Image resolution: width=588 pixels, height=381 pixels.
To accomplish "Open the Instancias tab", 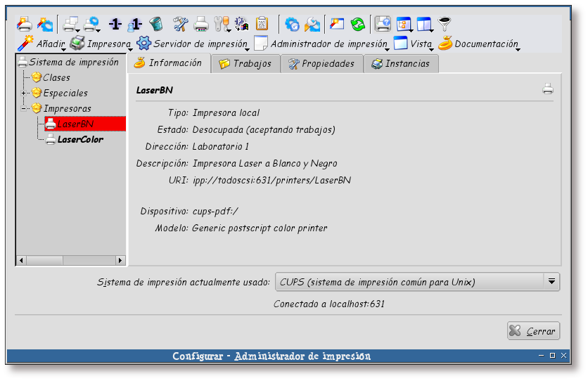I will tap(402, 63).
